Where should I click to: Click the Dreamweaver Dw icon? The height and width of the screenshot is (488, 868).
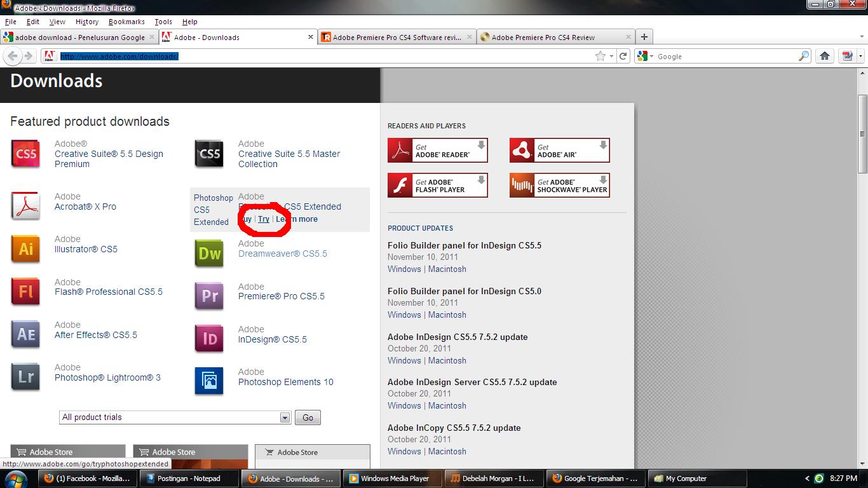210,254
